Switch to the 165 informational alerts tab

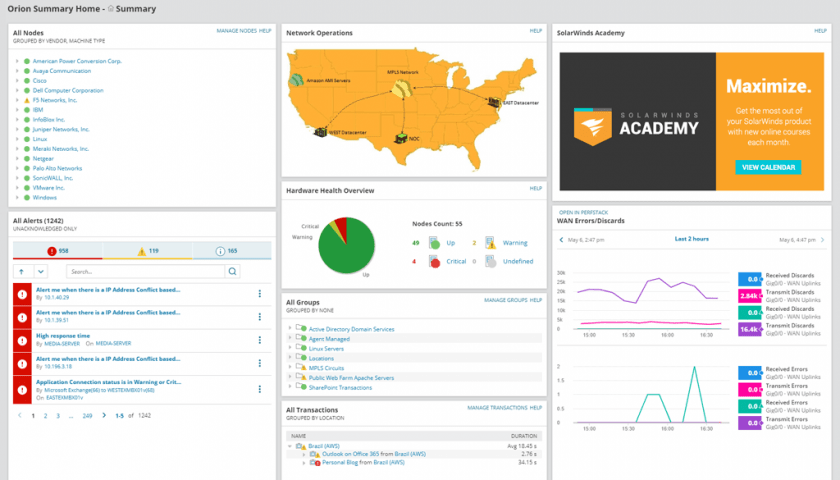pos(231,251)
